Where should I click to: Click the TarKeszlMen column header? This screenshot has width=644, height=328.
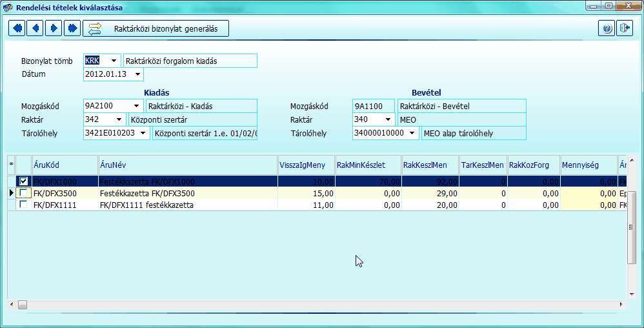click(483, 165)
